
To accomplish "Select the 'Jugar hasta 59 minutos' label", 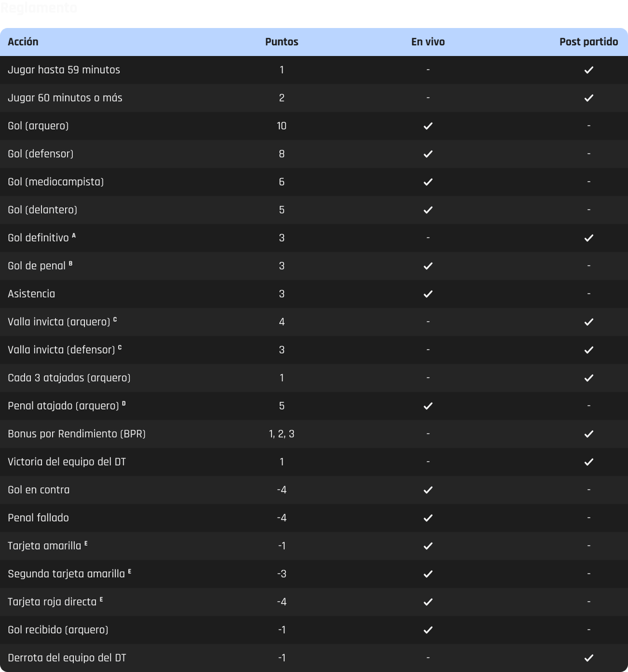I will click(x=64, y=70).
